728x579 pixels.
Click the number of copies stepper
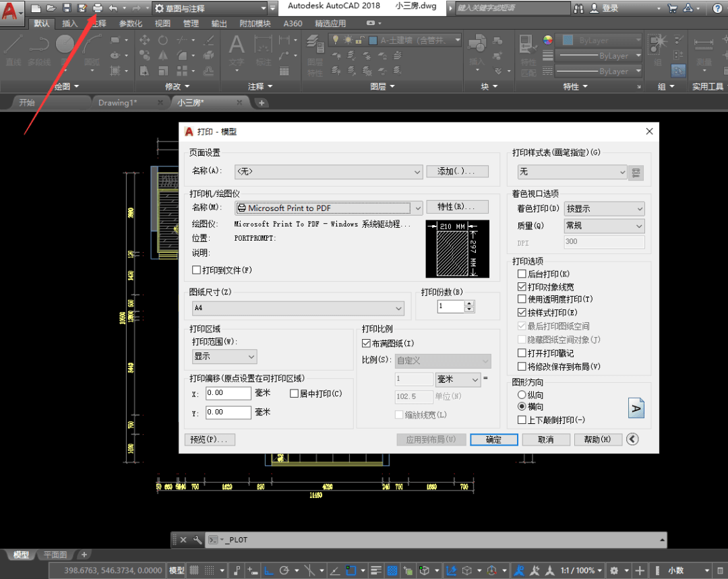coord(469,306)
